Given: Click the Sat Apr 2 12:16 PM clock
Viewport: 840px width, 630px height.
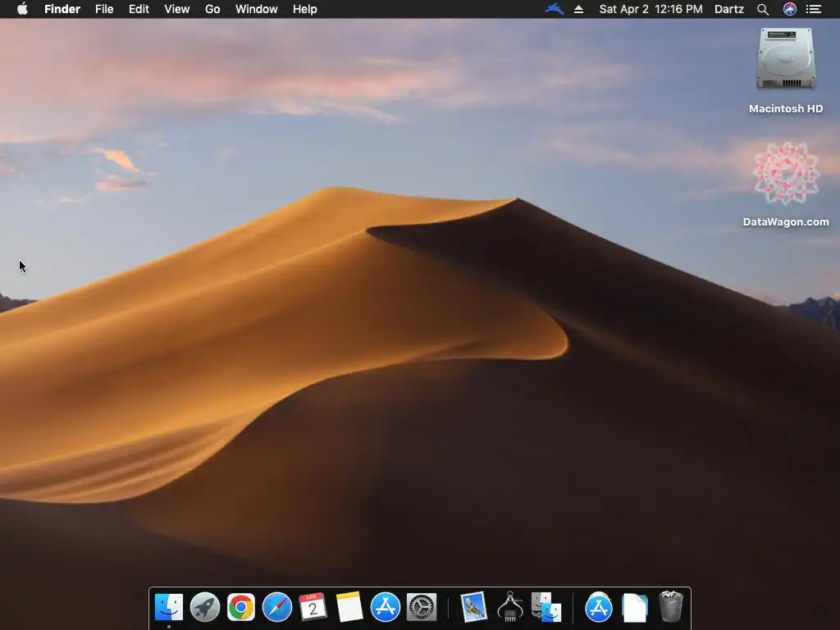Looking at the screenshot, I should pos(651,9).
